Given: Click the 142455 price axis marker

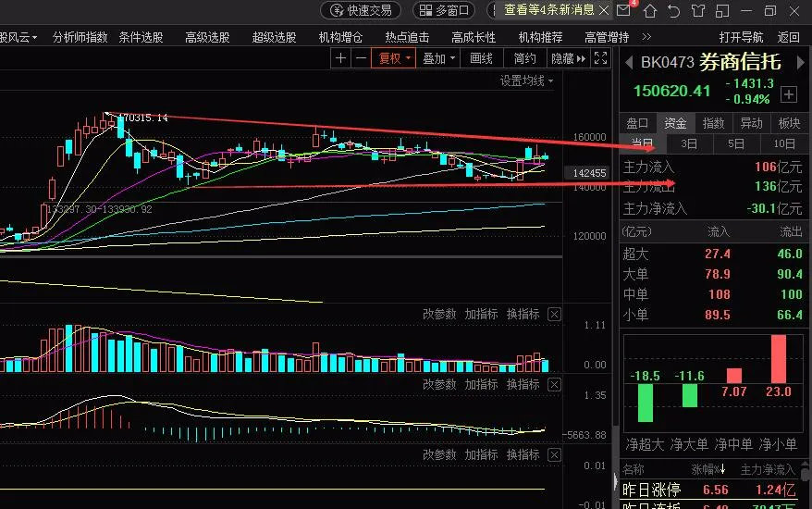Looking at the screenshot, I should (x=589, y=173).
